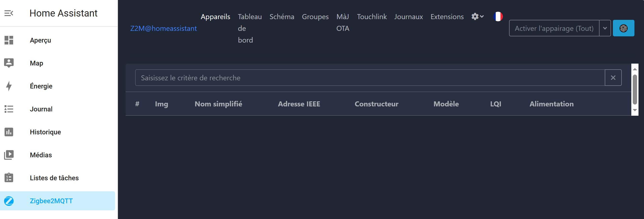Sort by LQI column
This screenshot has height=219, width=644.
coord(495,104)
